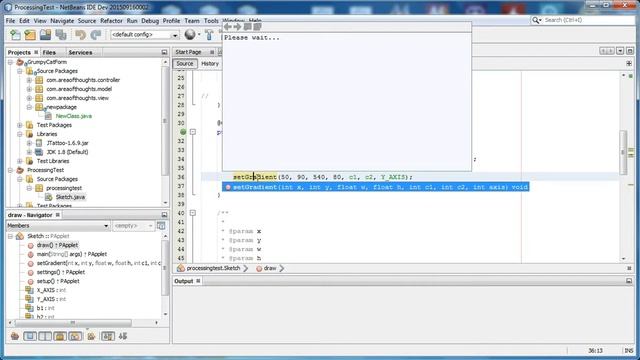Image resolution: width=640 pixels, height=360 pixels.
Task: Click the Projects panel vertical scrollbar
Action: tap(165, 120)
